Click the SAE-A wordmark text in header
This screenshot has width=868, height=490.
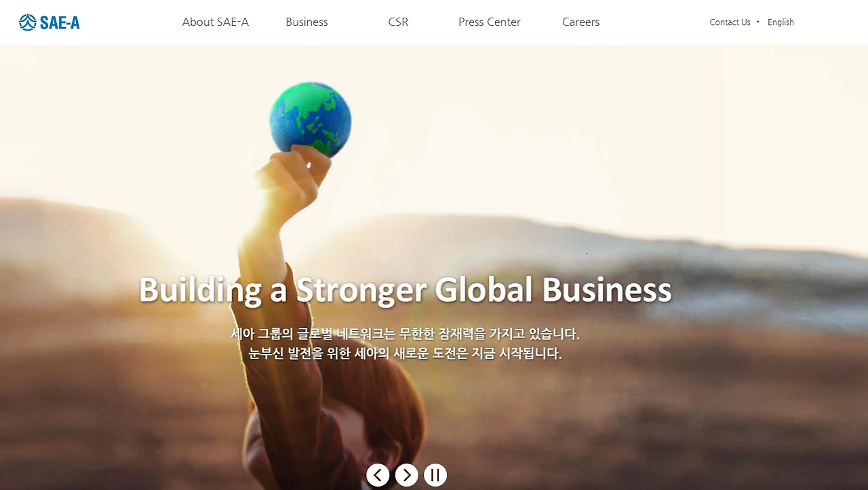[x=60, y=23]
